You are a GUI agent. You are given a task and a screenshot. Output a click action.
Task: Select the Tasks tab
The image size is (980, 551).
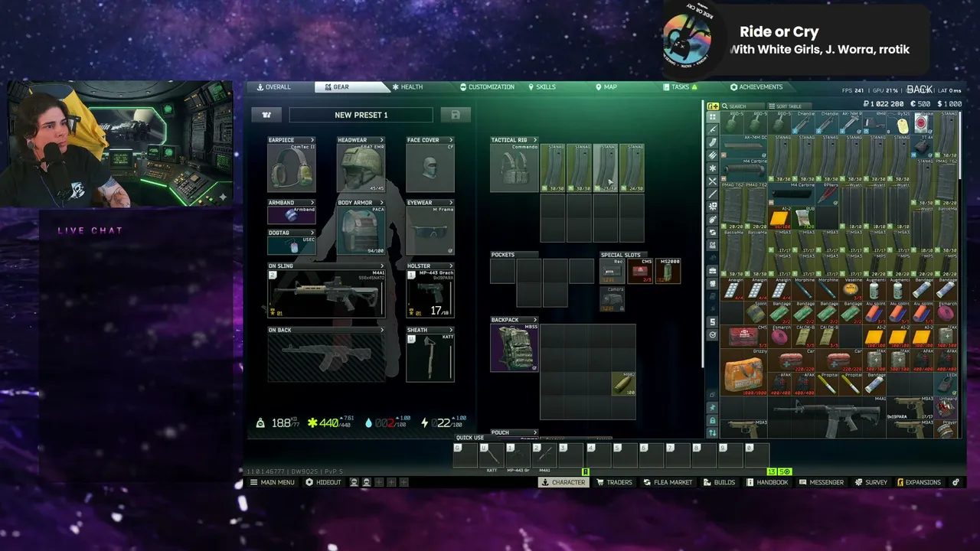pyautogui.click(x=680, y=87)
